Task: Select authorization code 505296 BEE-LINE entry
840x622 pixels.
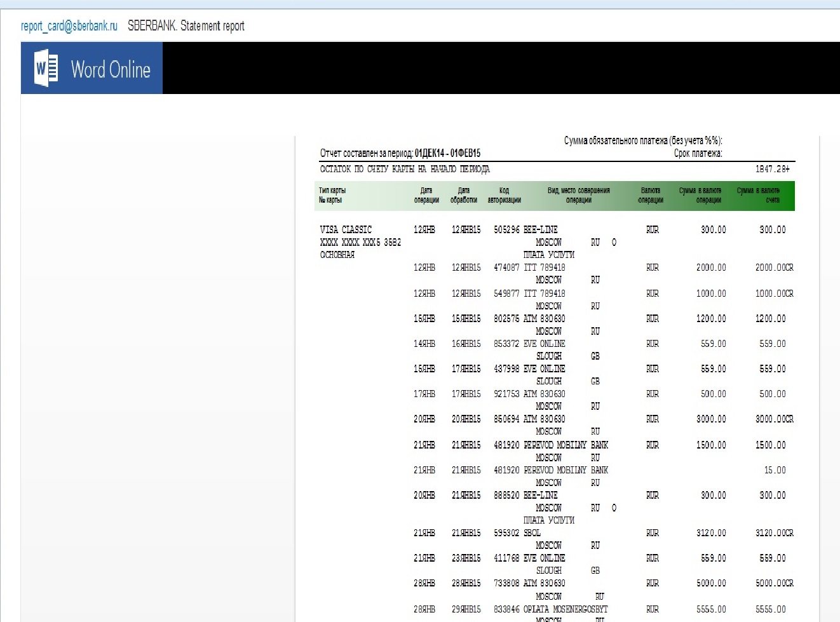Action: click(x=525, y=229)
